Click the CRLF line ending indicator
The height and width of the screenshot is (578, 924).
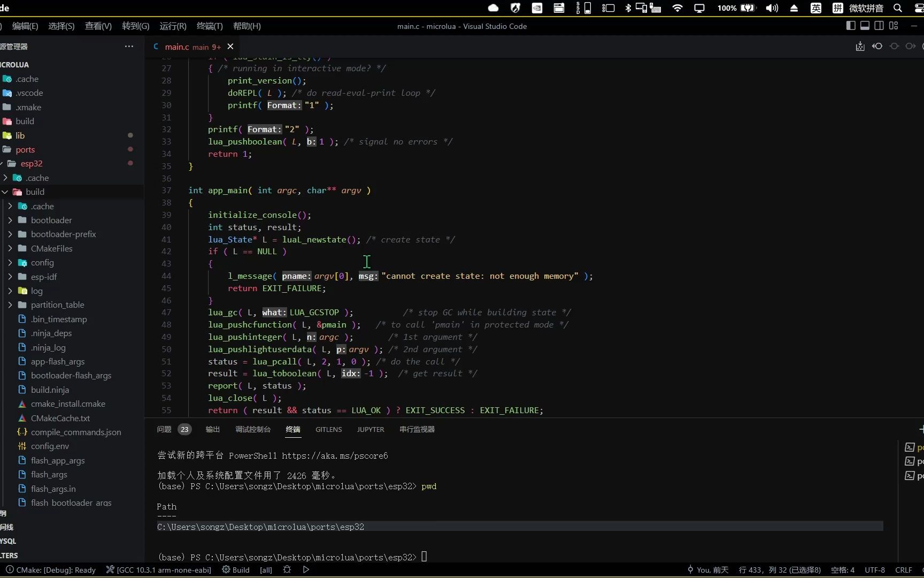(x=903, y=569)
